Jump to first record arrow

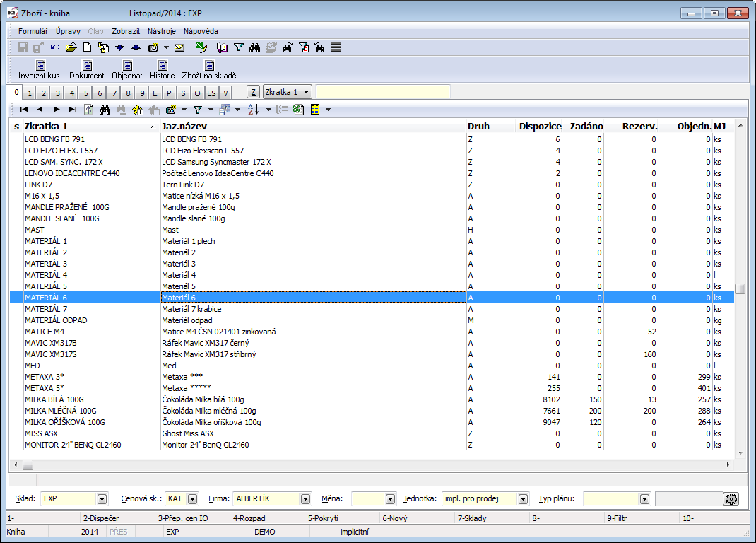coord(24,110)
